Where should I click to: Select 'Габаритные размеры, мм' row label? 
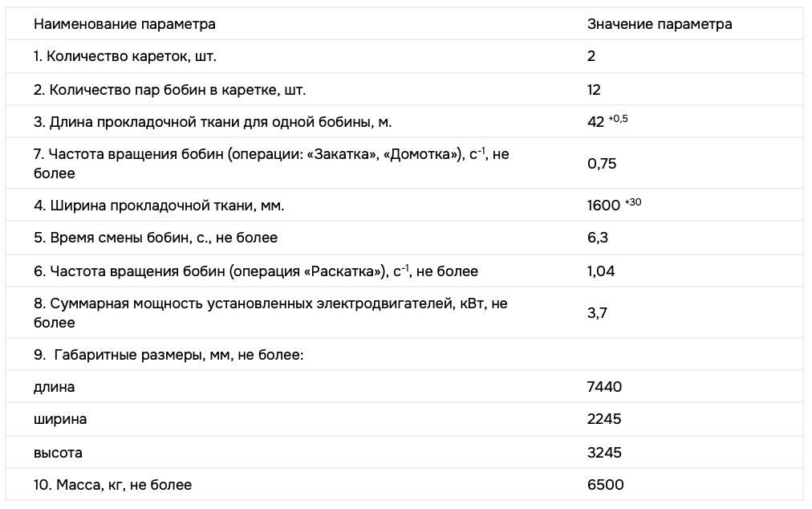(x=168, y=355)
